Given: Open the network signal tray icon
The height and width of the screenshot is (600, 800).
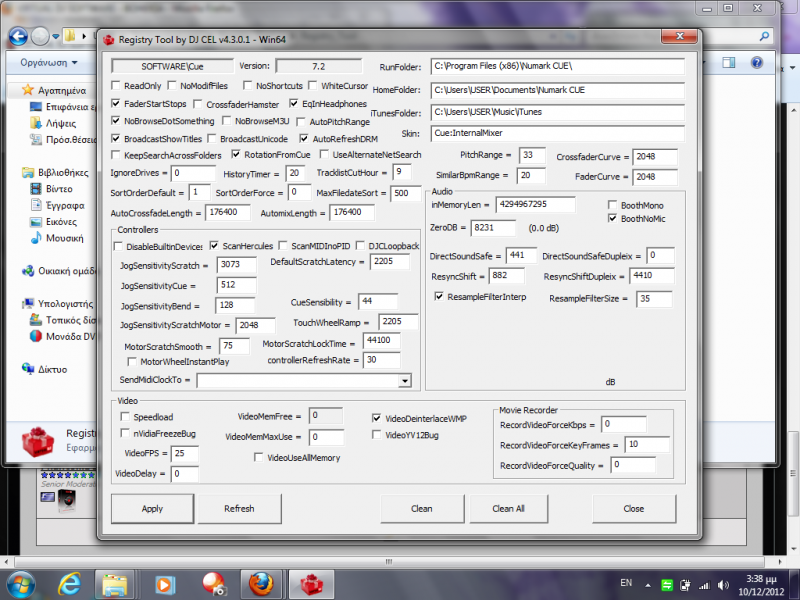Looking at the screenshot, I should (705, 585).
